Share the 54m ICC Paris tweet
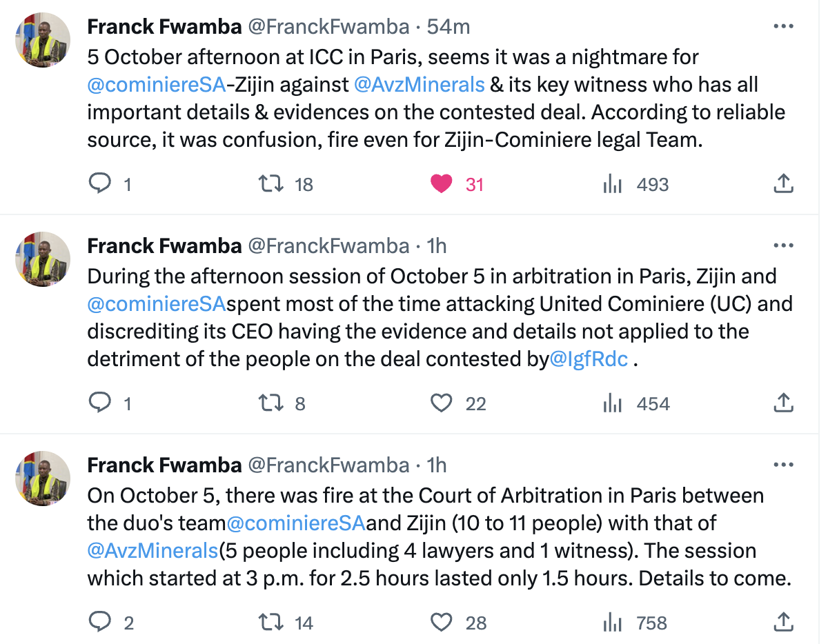Viewport: 828px width, 644px height. 783,183
